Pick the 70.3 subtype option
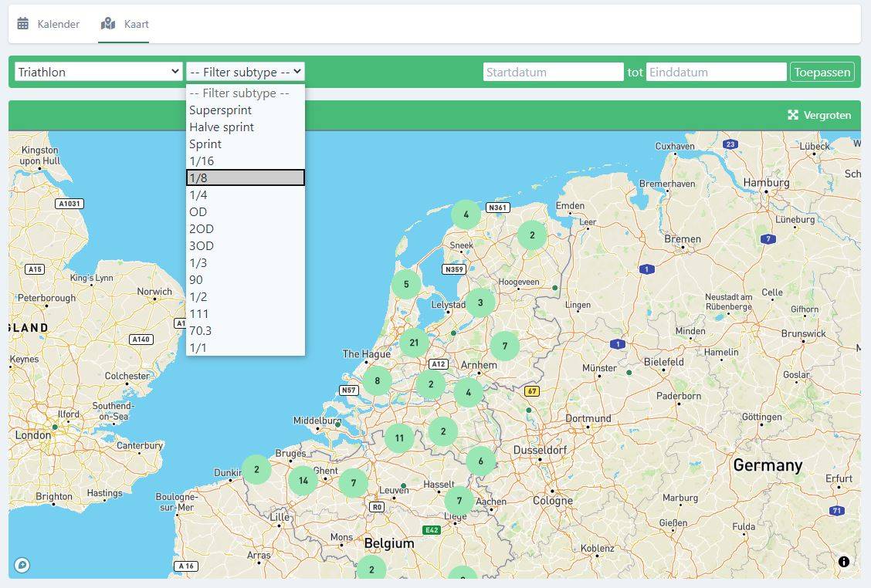This screenshot has height=588, width=871. pyautogui.click(x=246, y=331)
